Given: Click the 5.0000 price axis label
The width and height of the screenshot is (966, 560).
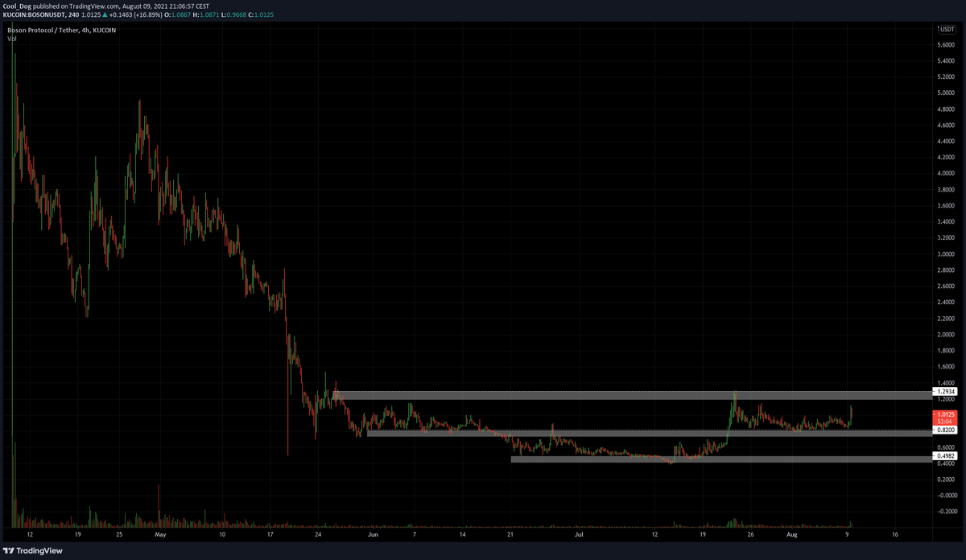Looking at the screenshot, I should (947, 93).
